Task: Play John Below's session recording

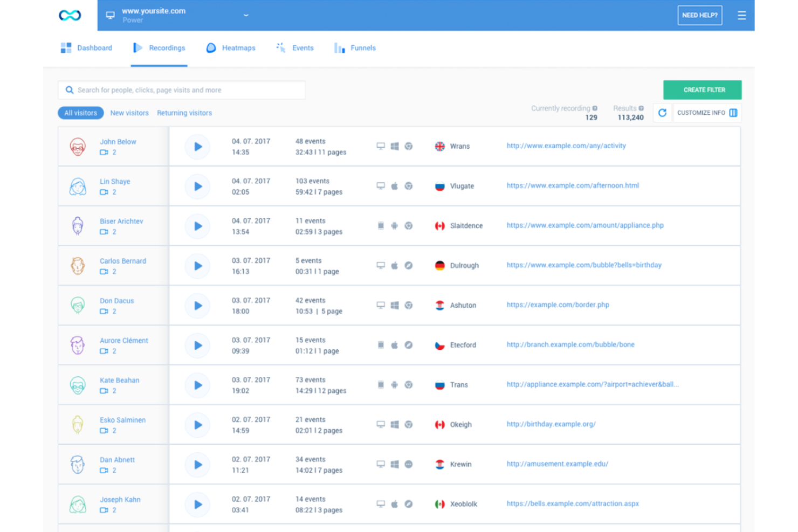Action: pos(197,146)
